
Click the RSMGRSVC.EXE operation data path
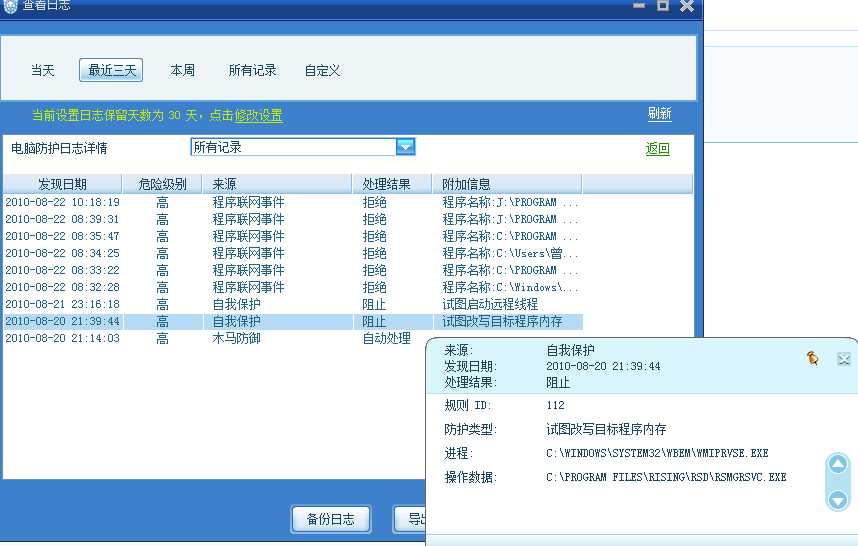[x=666, y=477]
